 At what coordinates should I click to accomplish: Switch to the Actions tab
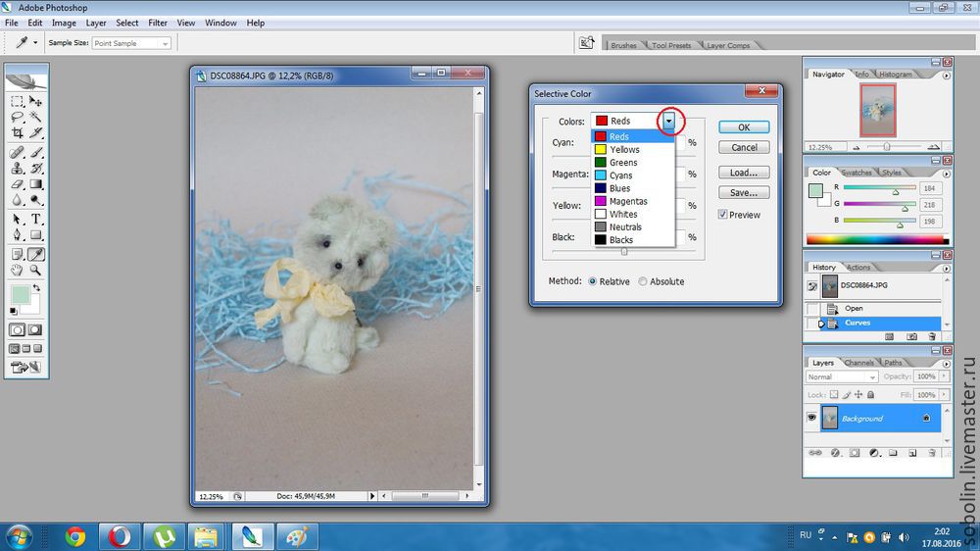point(858,267)
